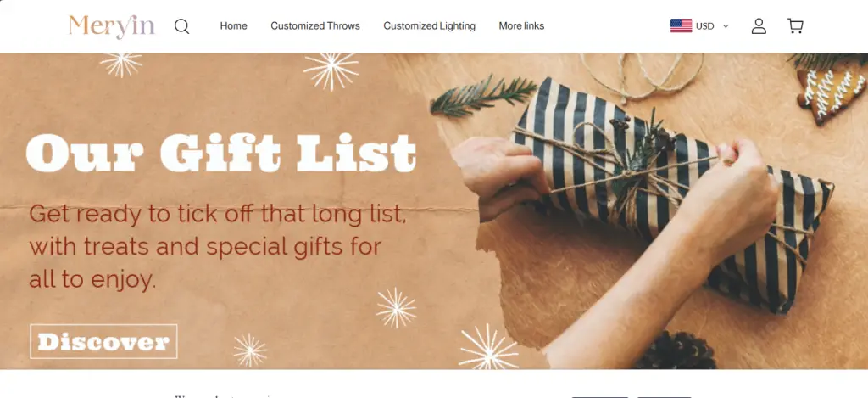The height and width of the screenshot is (398, 868).
Task: Click the Meryin logo
Action: [x=111, y=26]
